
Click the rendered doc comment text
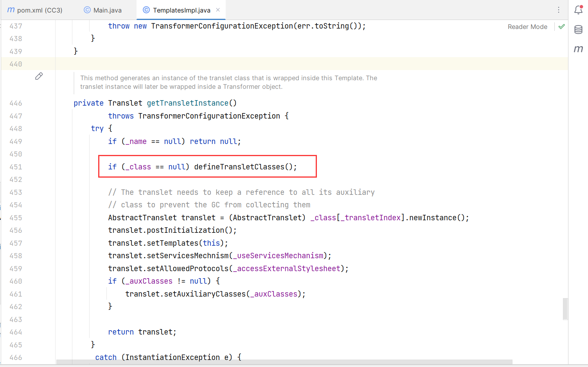[228, 82]
